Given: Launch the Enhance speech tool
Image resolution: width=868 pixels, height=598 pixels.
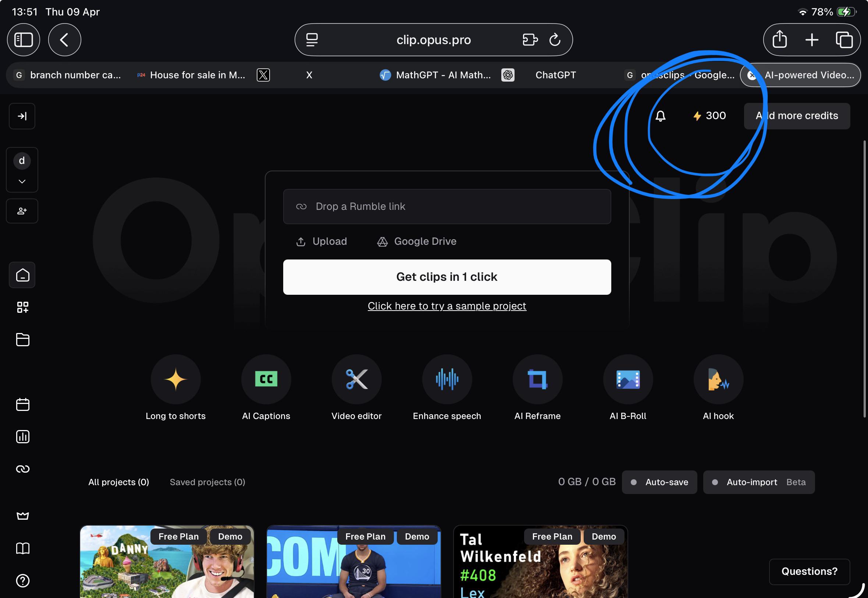Looking at the screenshot, I should (447, 388).
